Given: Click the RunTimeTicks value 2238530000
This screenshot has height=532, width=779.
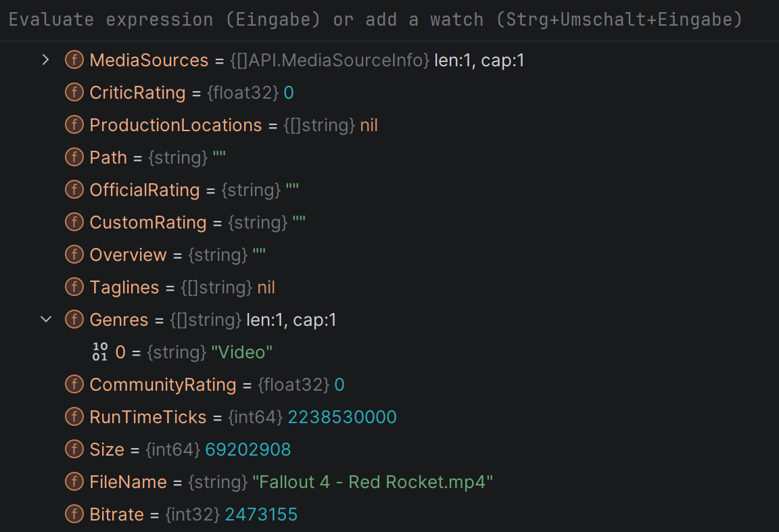Looking at the screenshot, I should pos(341,417).
